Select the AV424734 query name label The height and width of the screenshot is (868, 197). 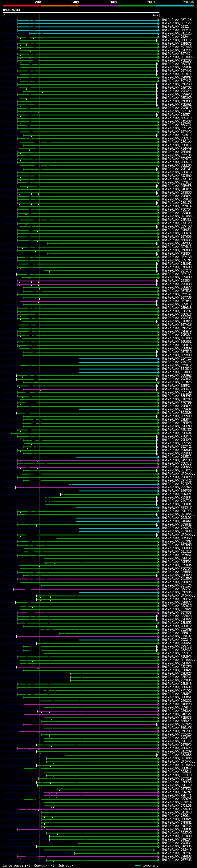click(x=11, y=10)
